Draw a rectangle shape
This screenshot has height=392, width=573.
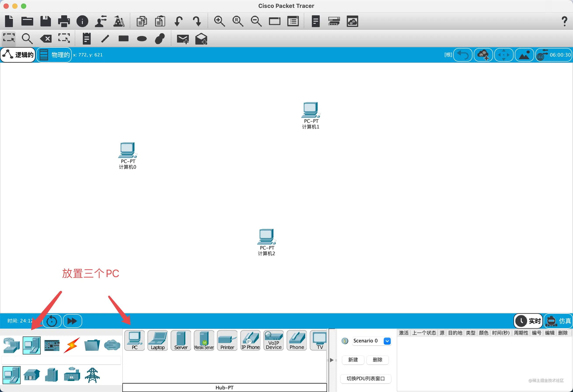123,38
